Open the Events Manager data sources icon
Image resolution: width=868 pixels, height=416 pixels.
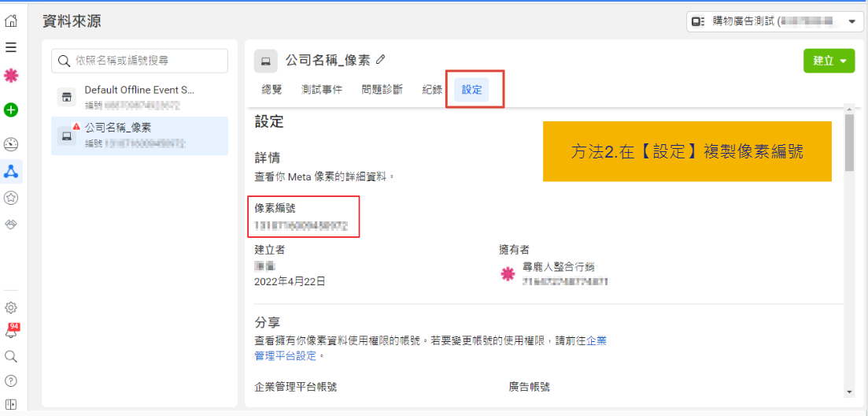[x=11, y=171]
